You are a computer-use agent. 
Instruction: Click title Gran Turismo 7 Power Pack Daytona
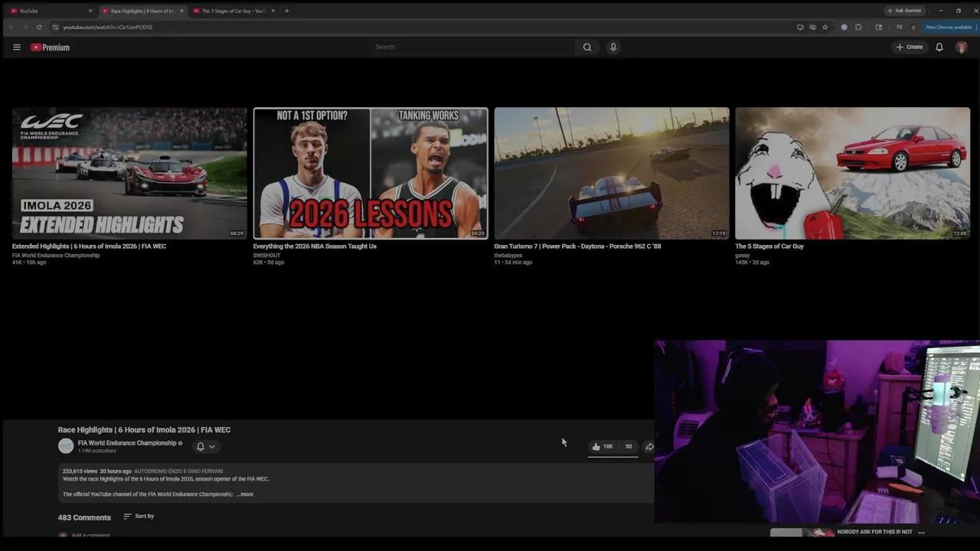[577, 246]
